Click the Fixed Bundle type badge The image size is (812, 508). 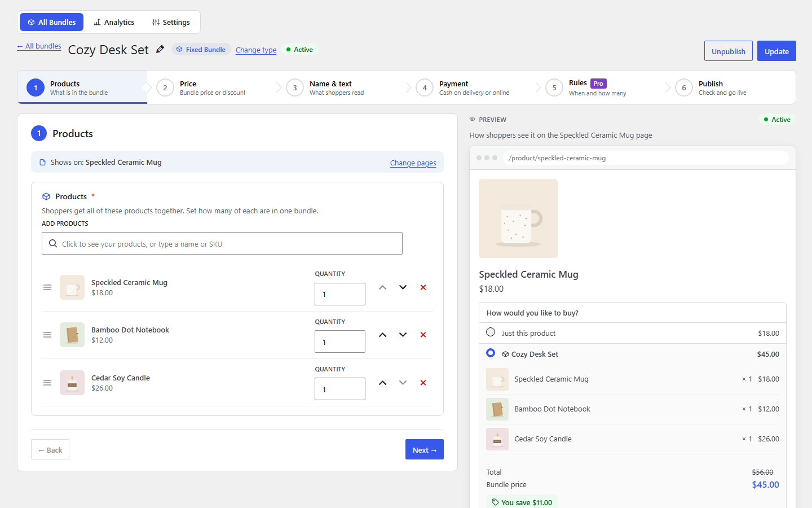(201, 49)
